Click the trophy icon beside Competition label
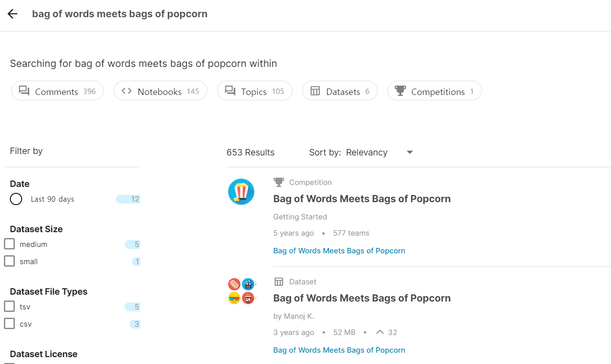611x364 pixels. pyautogui.click(x=279, y=182)
